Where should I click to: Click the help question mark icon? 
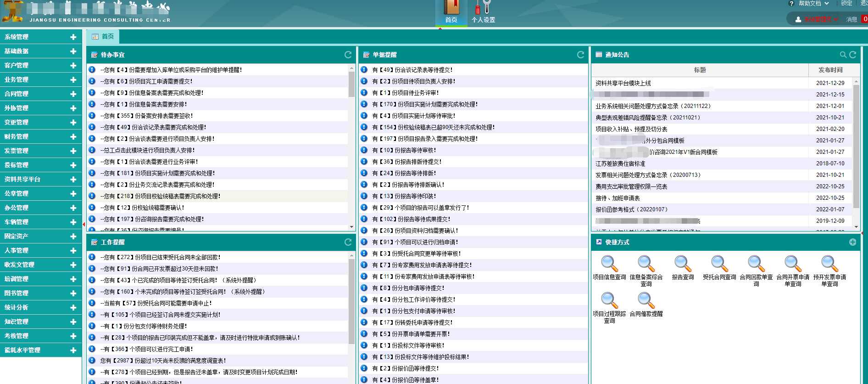(791, 4)
